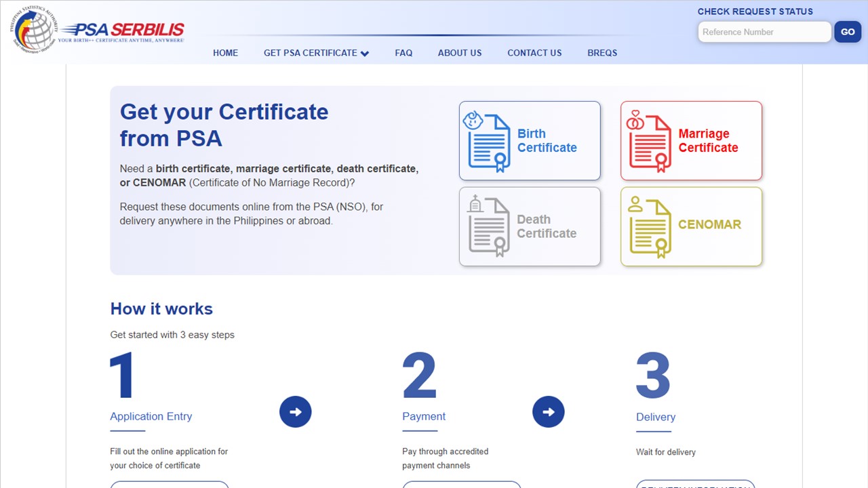Click the CHECK REQUEST STATUS label
Image resolution: width=868 pixels, height=488 pixels.
click(755, 12)
